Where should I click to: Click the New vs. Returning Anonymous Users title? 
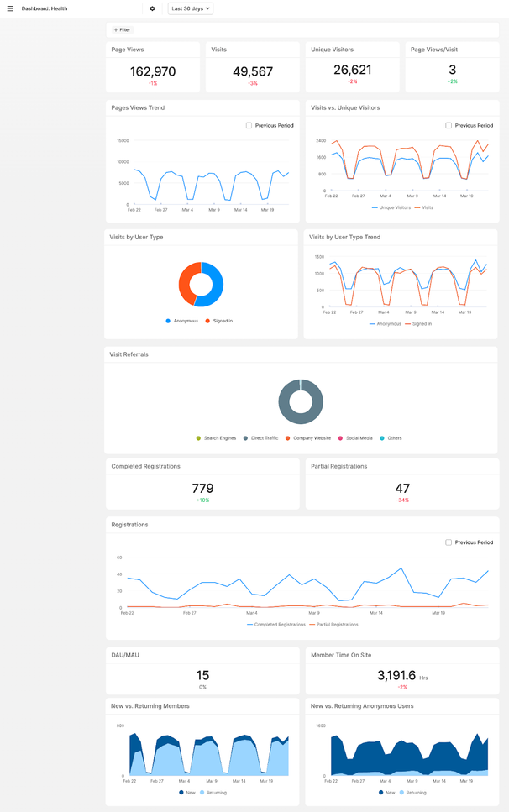tap(362, 706)
